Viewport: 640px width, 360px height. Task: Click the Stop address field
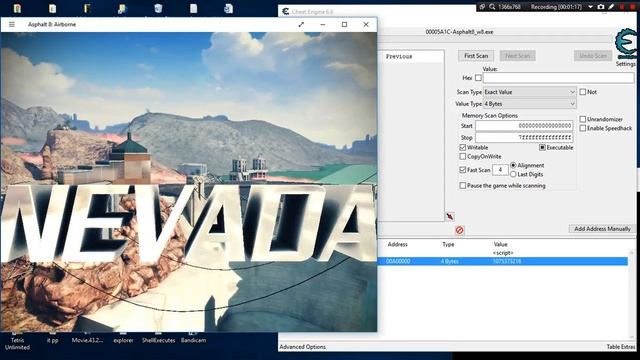coord(524,138)
